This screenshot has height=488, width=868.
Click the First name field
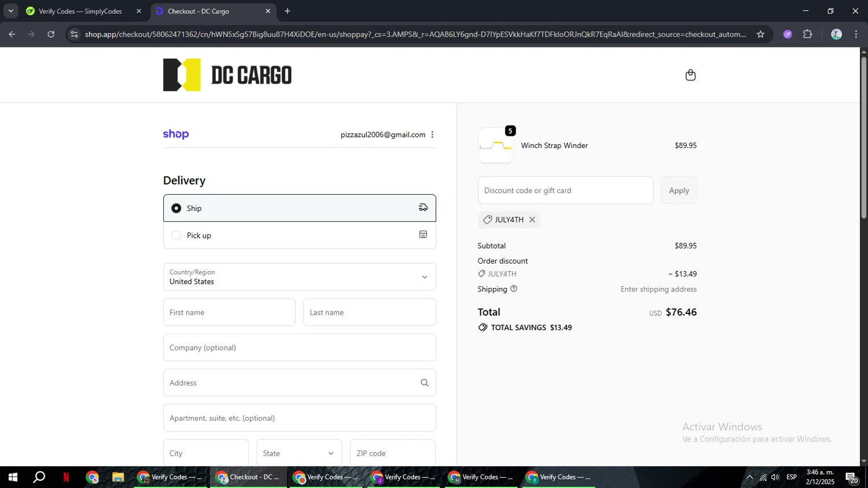tap(229, 312)
